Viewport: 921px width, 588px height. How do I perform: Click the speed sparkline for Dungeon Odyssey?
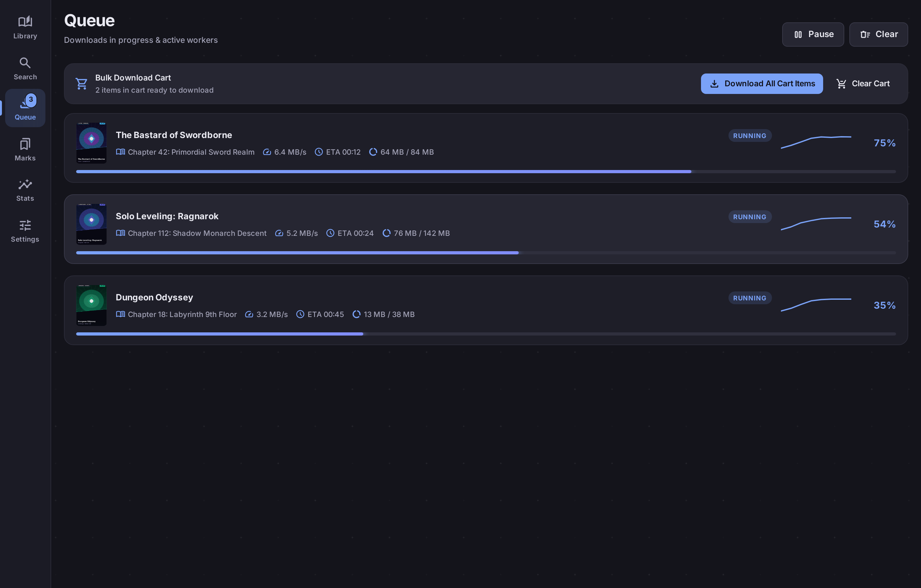pos(816,305)
